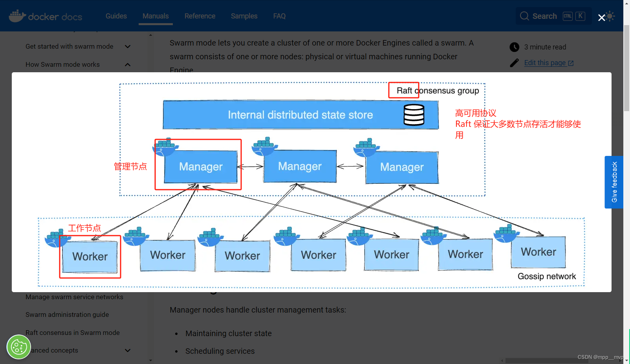Click '3 minute read' text
The width and height of the screenshot is (630, 364).
coord(545,47)
